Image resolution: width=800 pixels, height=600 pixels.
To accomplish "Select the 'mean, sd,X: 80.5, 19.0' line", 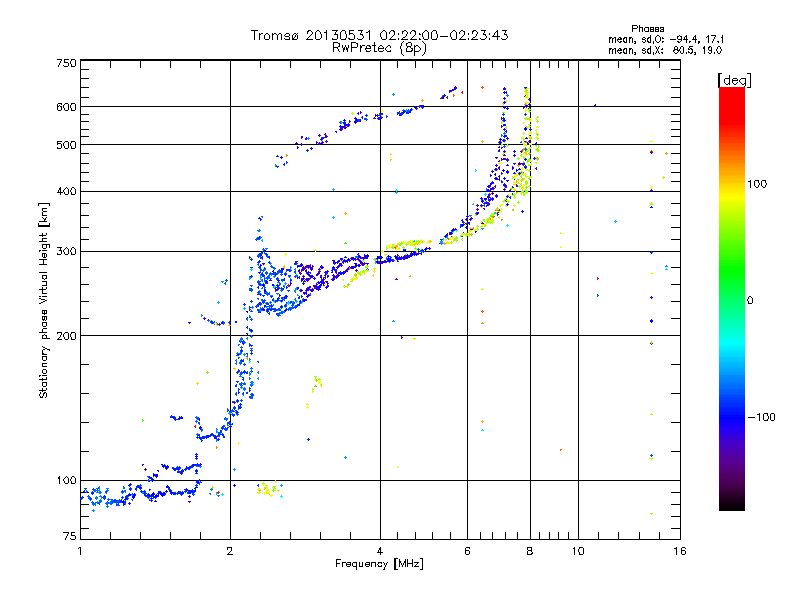I will point(665,51).
